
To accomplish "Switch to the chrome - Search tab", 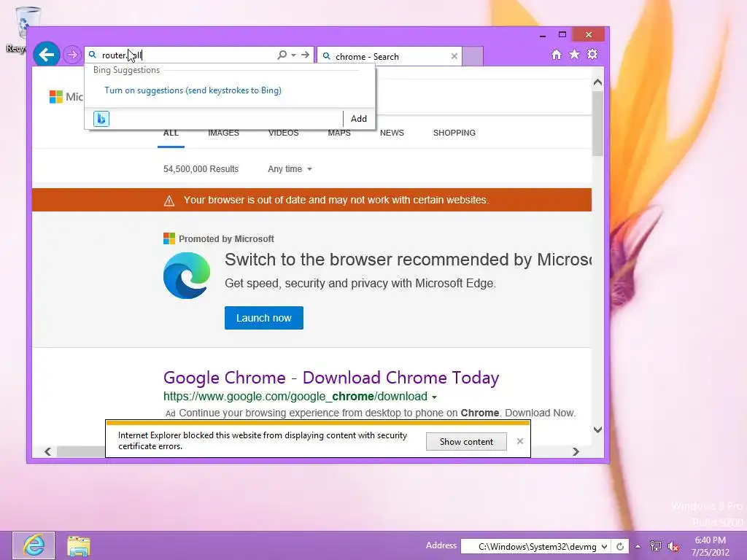I will tap(390, 57).
